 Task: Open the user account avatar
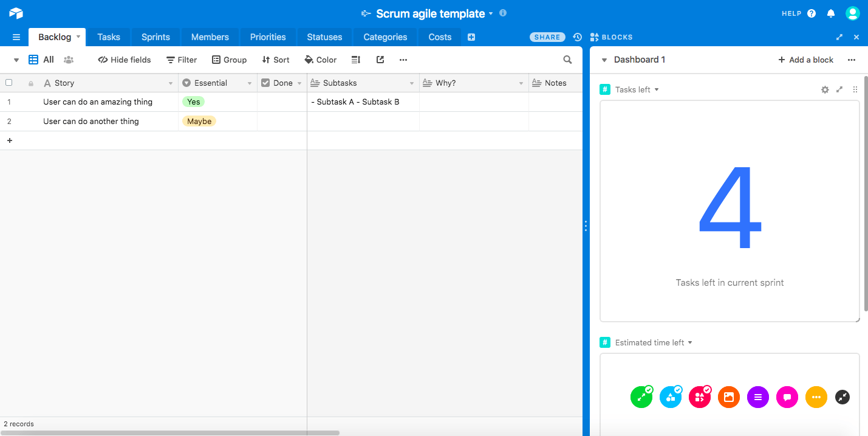point(853,13)
